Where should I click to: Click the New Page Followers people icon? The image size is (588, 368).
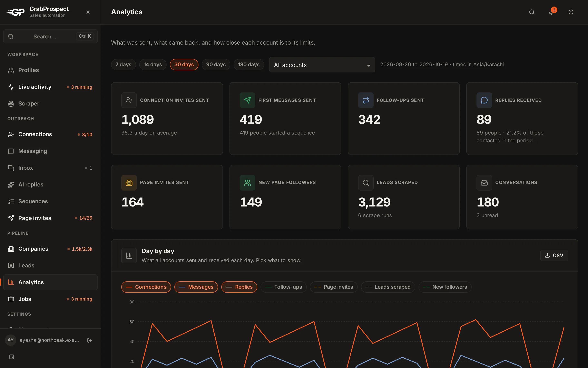[x=247, y=183]
